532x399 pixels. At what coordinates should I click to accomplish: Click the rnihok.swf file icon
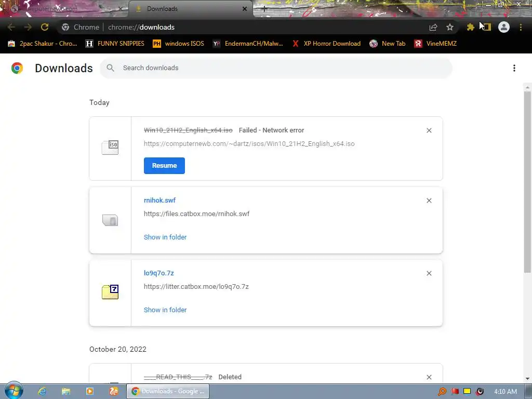[x=110, y=220]
